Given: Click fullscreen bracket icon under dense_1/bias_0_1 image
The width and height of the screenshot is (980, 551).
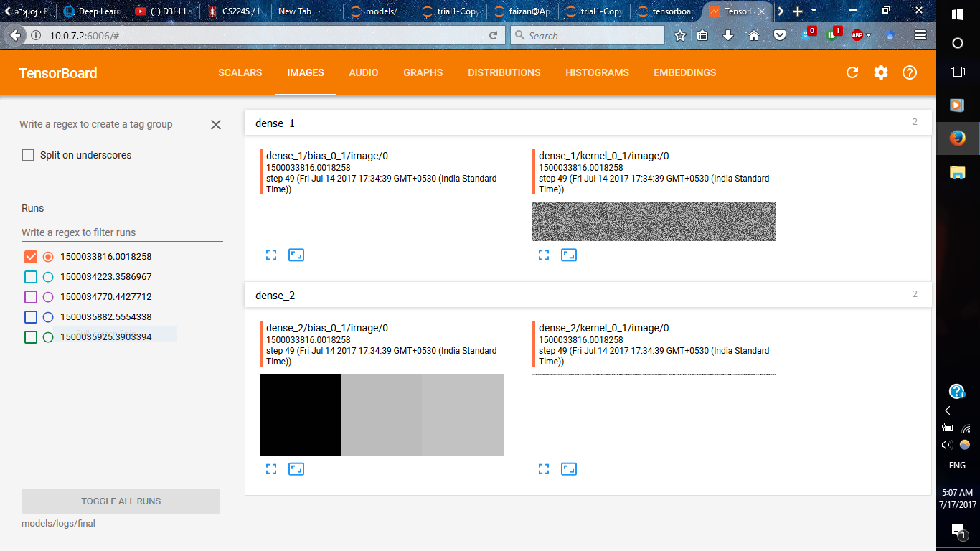Looking at the screenshot, I should [271, 255].
